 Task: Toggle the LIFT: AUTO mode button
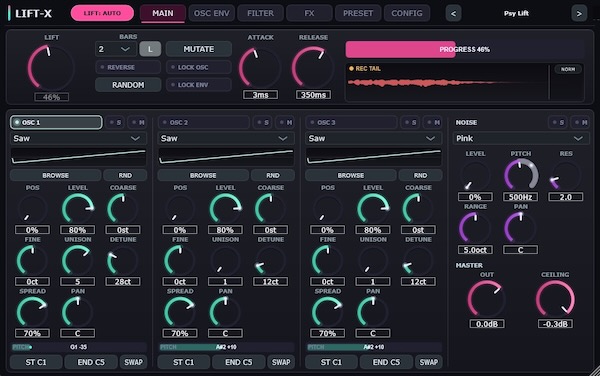[x=102, y=13]
